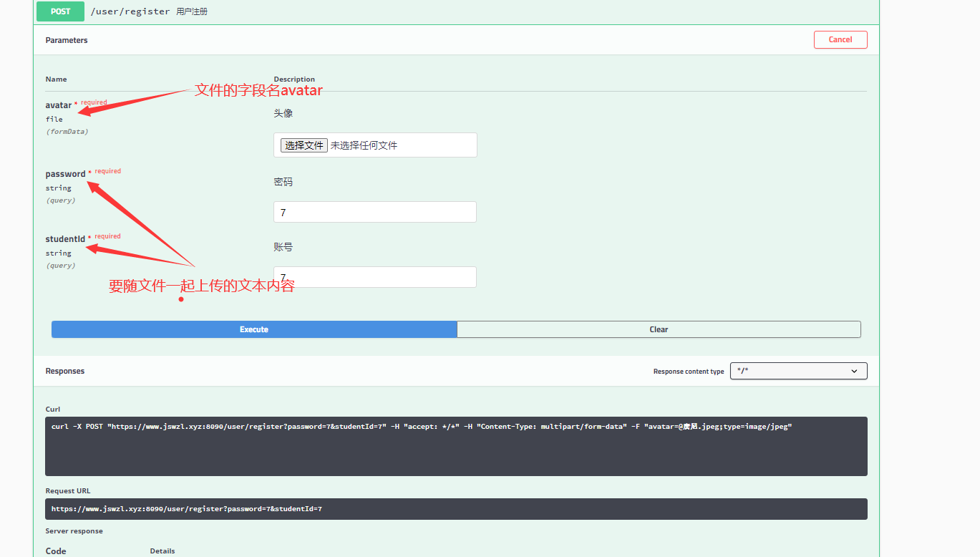Click the 密码 description label
The width and height of the screenshot is (980, 557).
[x=283, y=182]
